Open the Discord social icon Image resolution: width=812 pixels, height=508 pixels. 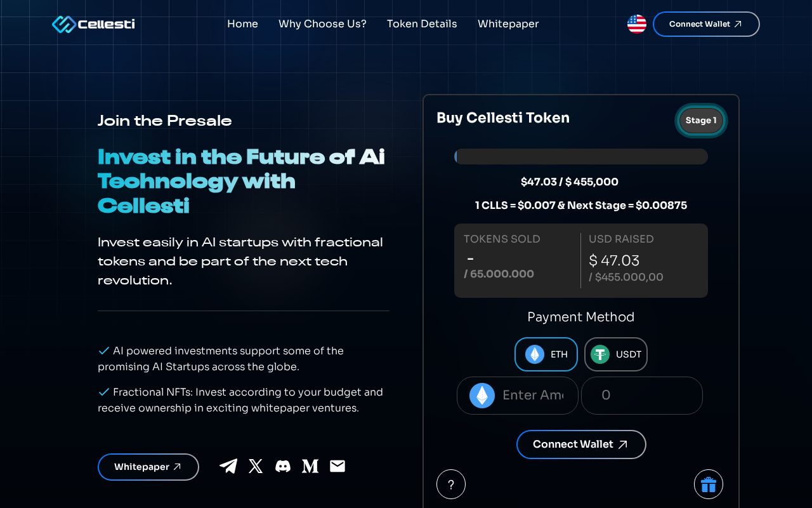tap(283, 466)
